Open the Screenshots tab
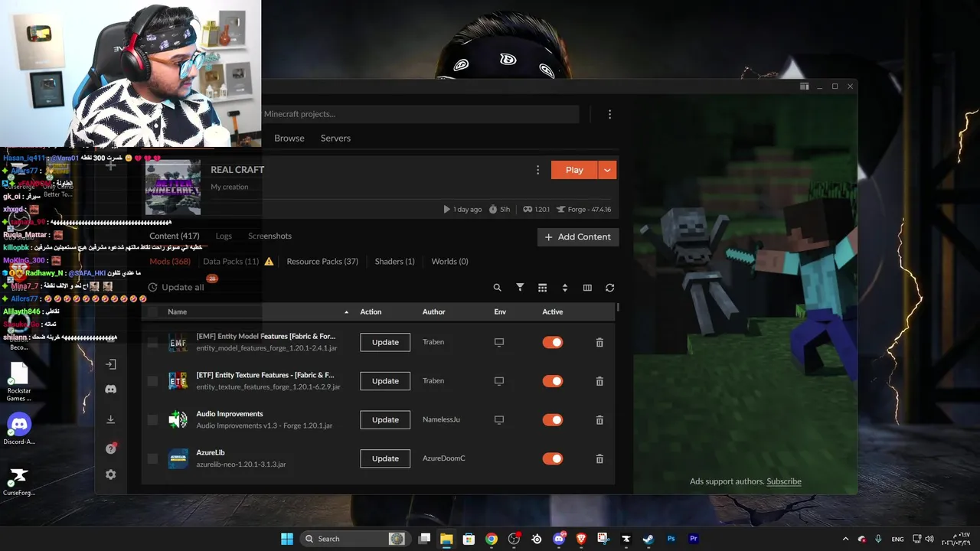This screenshot has height=551, width=980. pyautogui.click(x=269, y=236)
